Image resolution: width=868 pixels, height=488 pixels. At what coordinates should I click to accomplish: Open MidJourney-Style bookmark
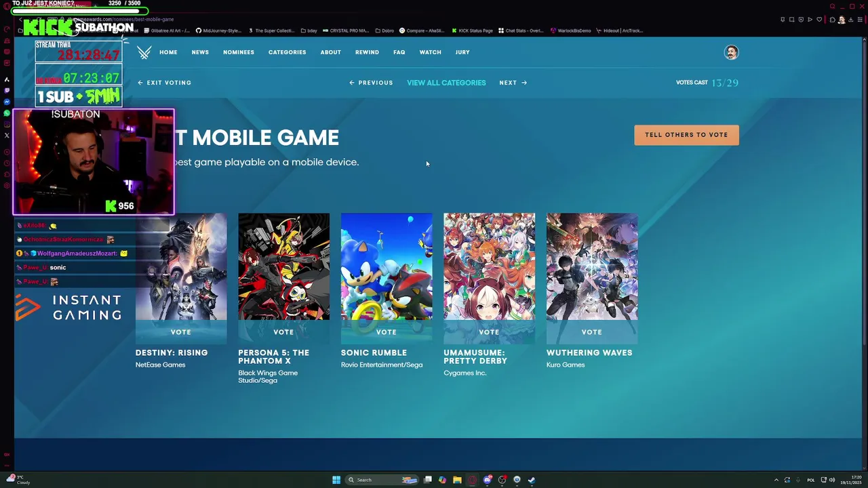tap(218, 30)
